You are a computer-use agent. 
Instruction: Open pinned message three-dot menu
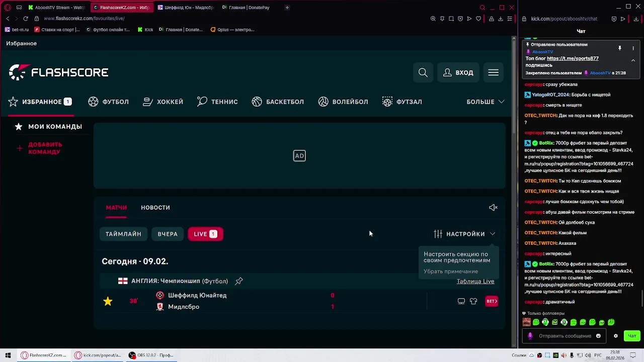click(x=633, y=48)
